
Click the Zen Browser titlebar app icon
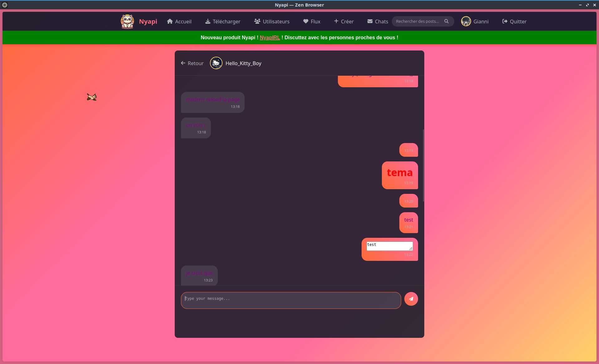pyautogui.click(x=5, y=5)
